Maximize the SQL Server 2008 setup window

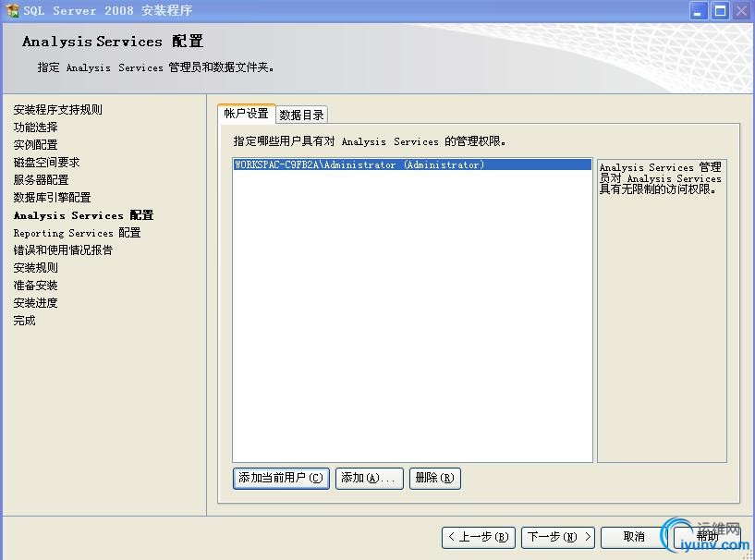pyautogui.click(x=720, y=10)
